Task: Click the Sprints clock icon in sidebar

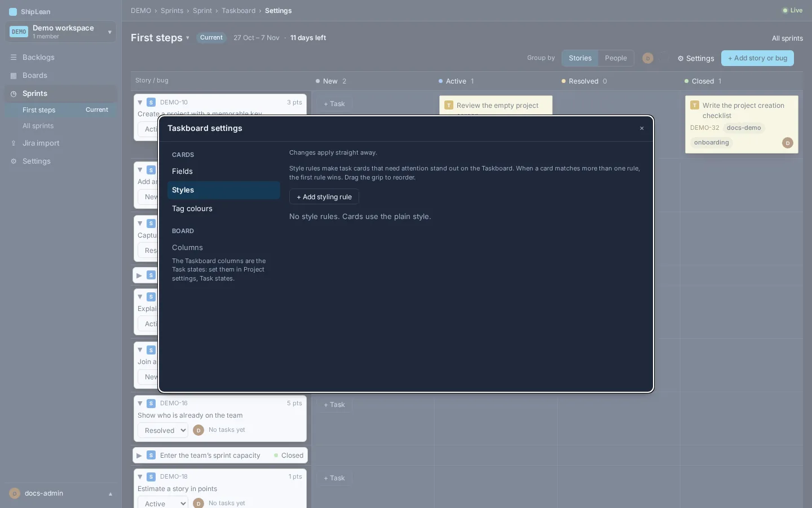Action: tap(14, 94)
